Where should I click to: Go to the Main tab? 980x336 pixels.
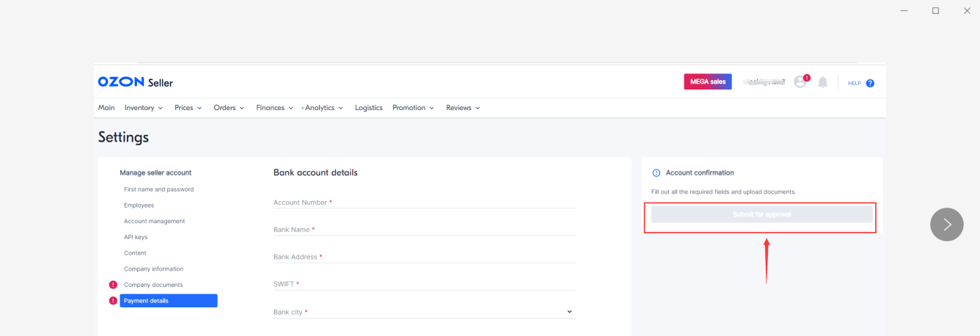[x=106, y=108]
